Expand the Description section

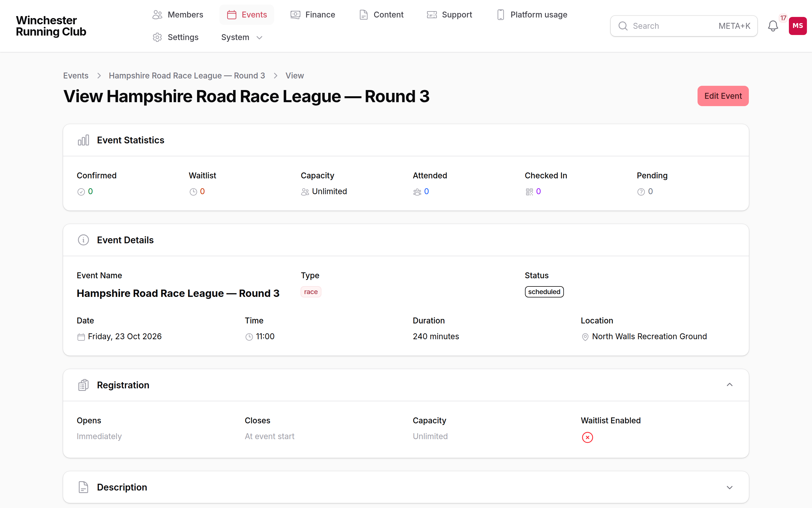tap(729, 487)
